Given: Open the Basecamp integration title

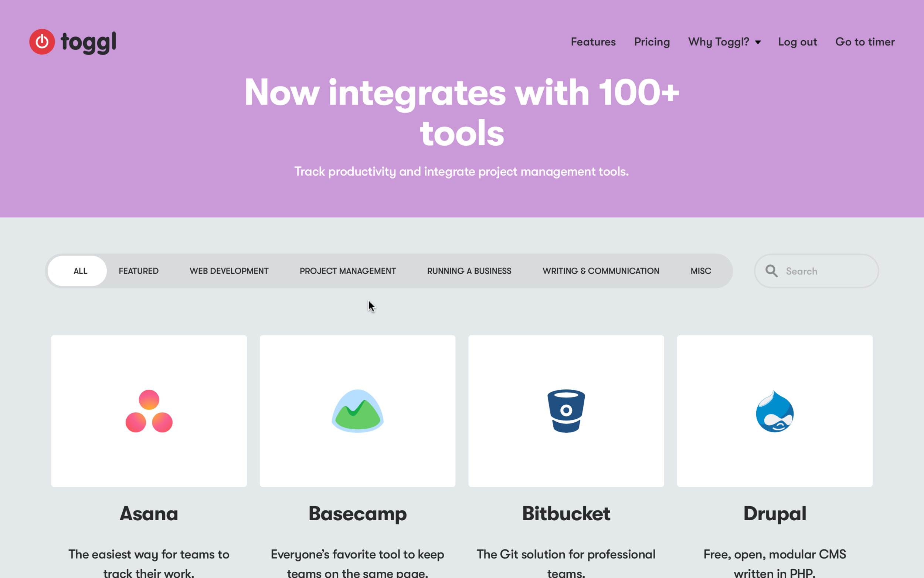Looking at the screenshot, I should (x=357, y=514).
